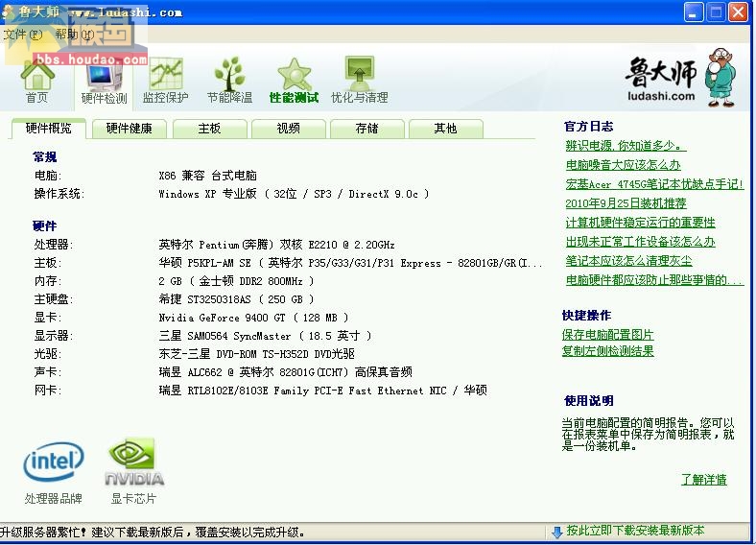Click the 官方日志 heading

tap(589, 127)
